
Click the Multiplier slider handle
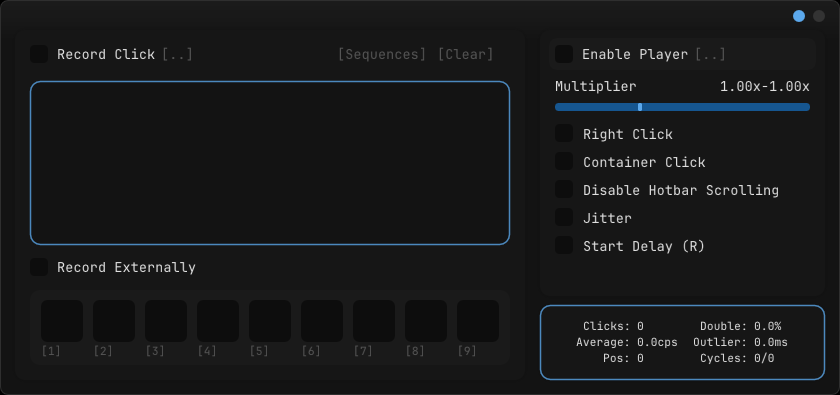pos(640,107)
